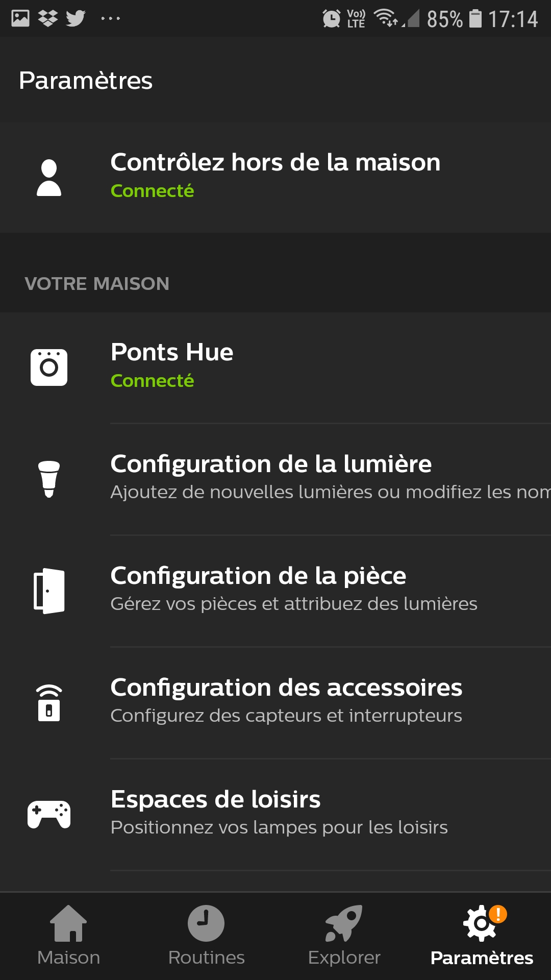Screen dimensions: 551x980
Task: Tap the light bulb icon
Action: click(x=49, y=479)
